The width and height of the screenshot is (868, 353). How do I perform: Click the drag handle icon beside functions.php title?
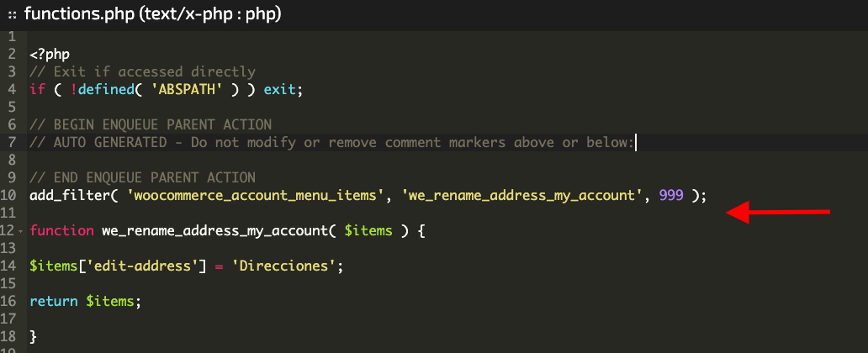(12, 15)
